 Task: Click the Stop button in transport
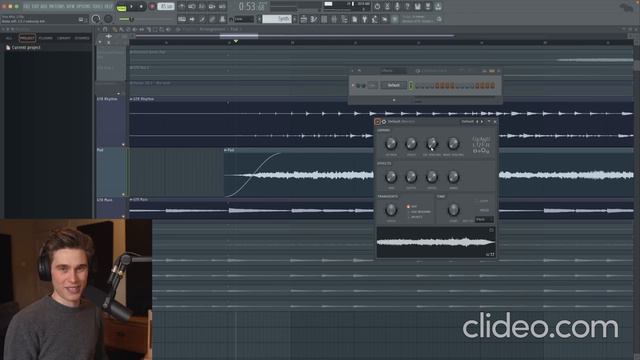tap(141, 7)
